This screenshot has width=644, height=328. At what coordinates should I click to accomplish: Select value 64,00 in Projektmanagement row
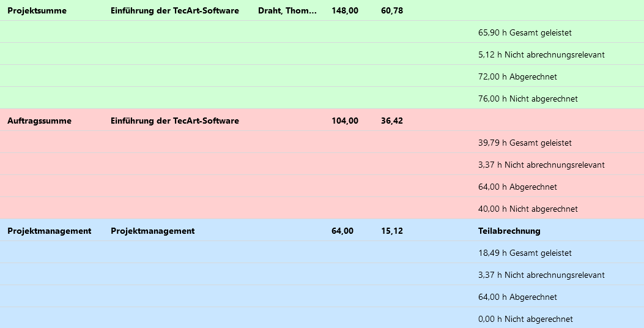(342, 231)
